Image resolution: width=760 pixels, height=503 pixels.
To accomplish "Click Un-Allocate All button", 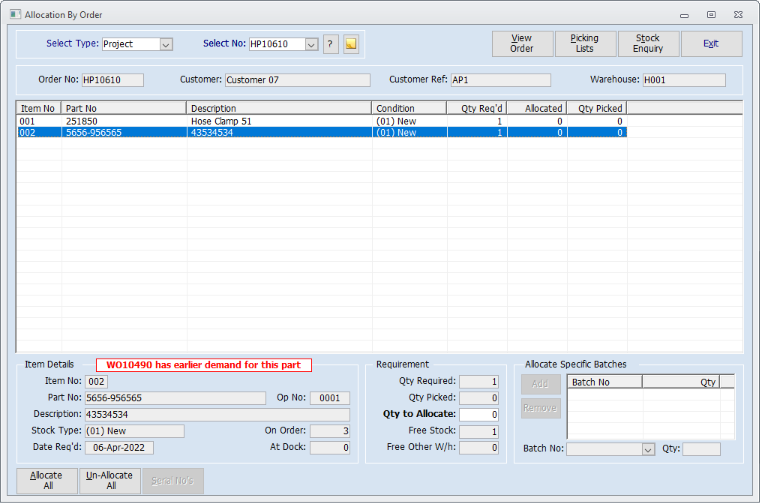I will [110, 481].
